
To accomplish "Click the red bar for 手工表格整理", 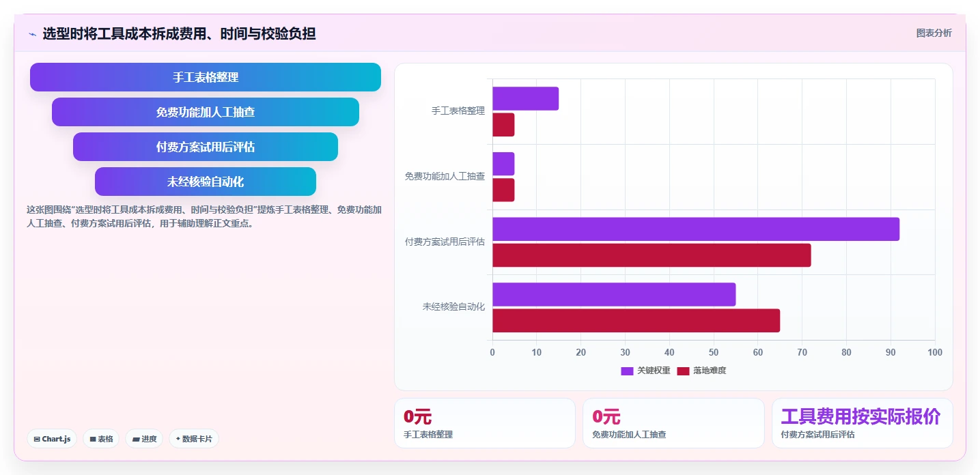I will (x=503, y=125).
